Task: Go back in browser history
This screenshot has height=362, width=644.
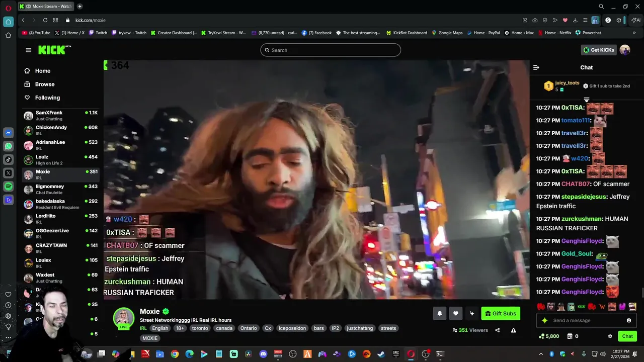Action: click(x=23, y=20)
